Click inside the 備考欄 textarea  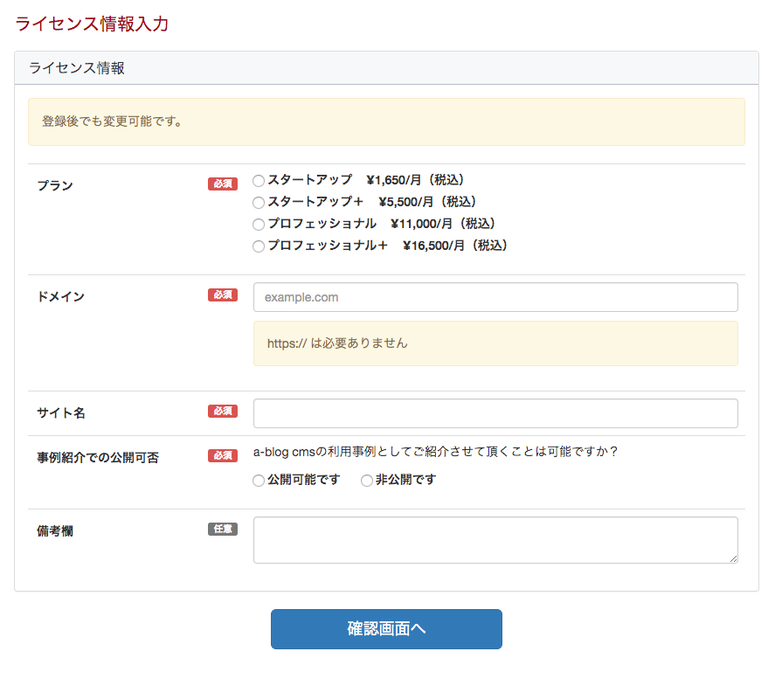coord(495,539)
